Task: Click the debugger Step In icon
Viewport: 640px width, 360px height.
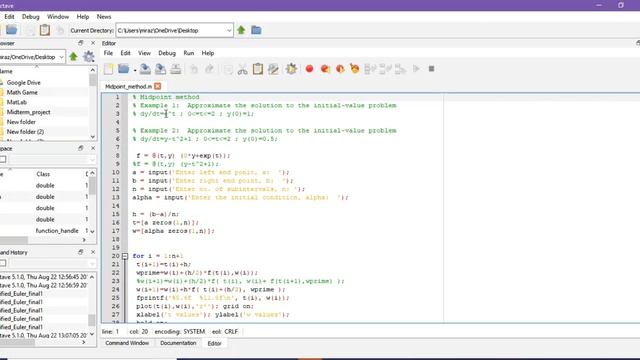Action: pos(385,69)
